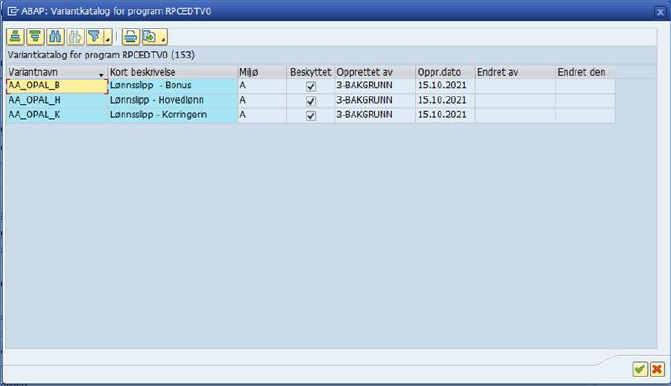This screenshot has height=386, width=671.
Task: Sort the list in descending order
Action: pos(35,37)
